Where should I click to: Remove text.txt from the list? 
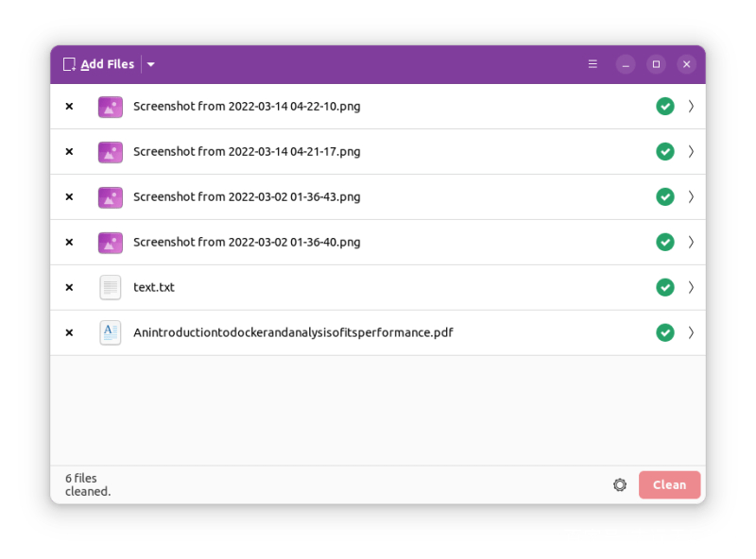(69, 287)
